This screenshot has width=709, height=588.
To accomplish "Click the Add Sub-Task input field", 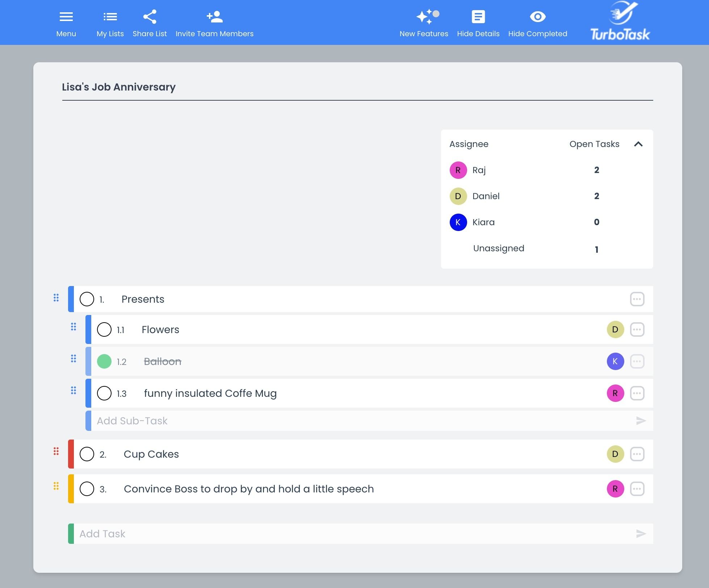I will [x=253, y=421].
